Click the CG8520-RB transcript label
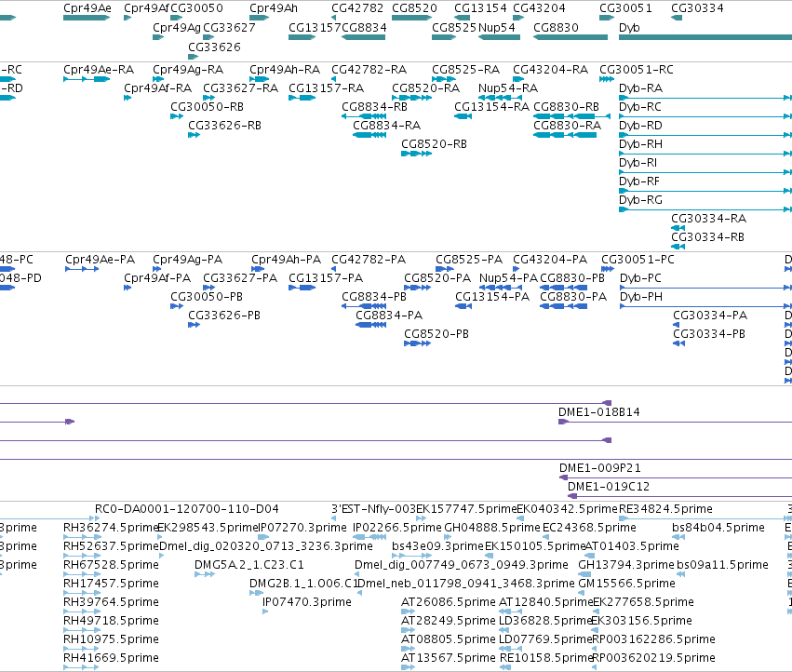 [434, 144]
